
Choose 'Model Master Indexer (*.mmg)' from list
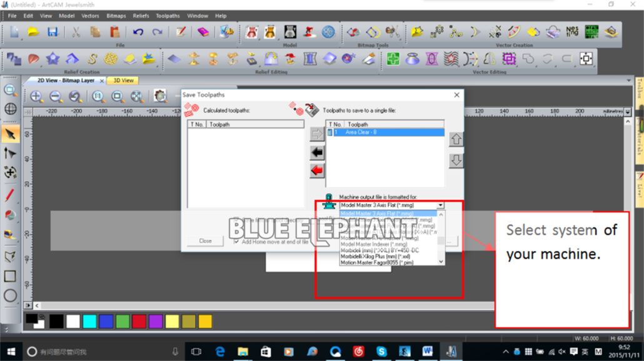[374, 244]
